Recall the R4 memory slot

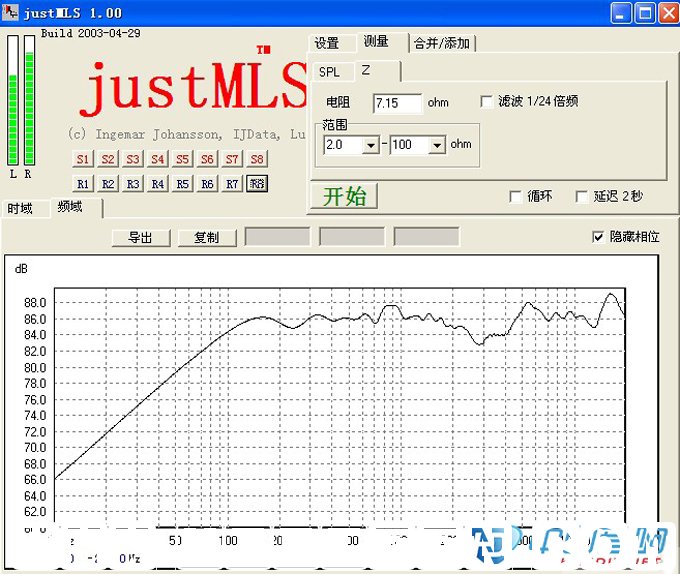(x=157, y=184)
